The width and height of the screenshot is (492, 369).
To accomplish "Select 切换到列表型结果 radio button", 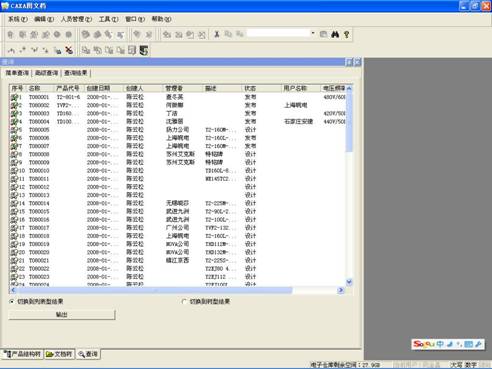I will 12,301.
